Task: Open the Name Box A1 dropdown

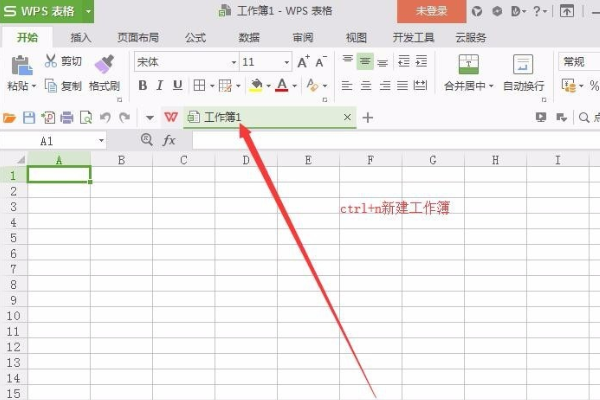Action: 101,140
